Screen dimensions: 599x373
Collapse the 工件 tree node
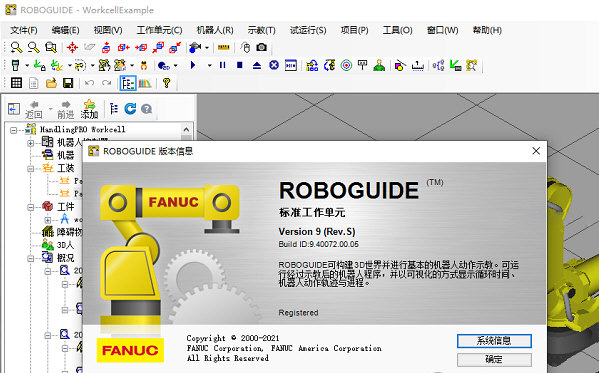click(31, 207)
